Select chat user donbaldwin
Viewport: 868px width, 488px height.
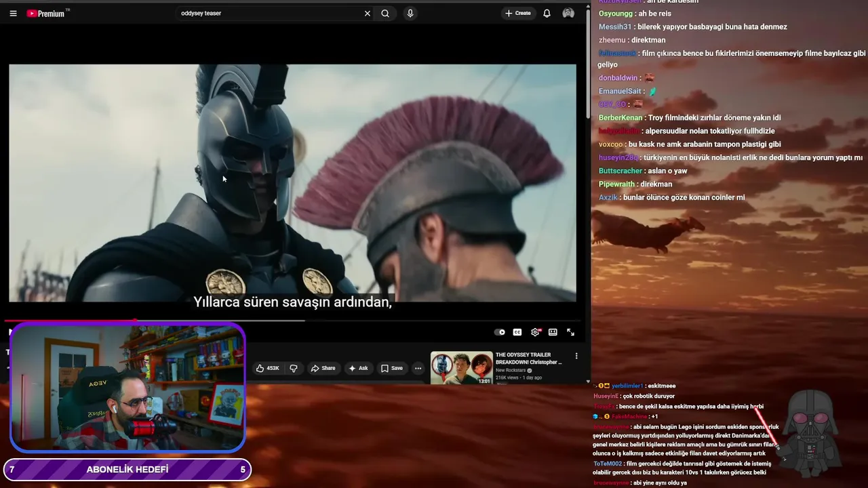(618, 78)
